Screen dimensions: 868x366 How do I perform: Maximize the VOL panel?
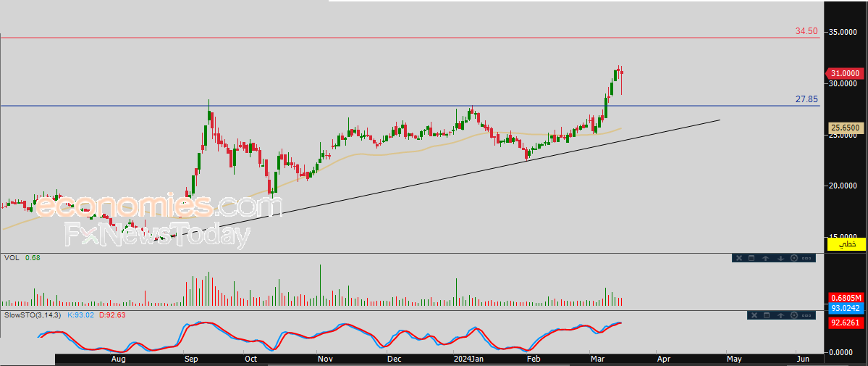click(x=751, y=258)
